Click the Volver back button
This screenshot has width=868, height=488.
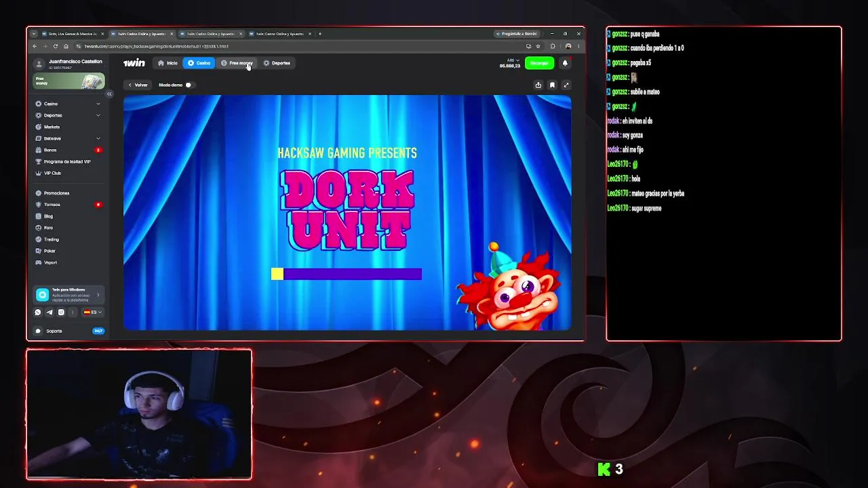click(138, 85)
